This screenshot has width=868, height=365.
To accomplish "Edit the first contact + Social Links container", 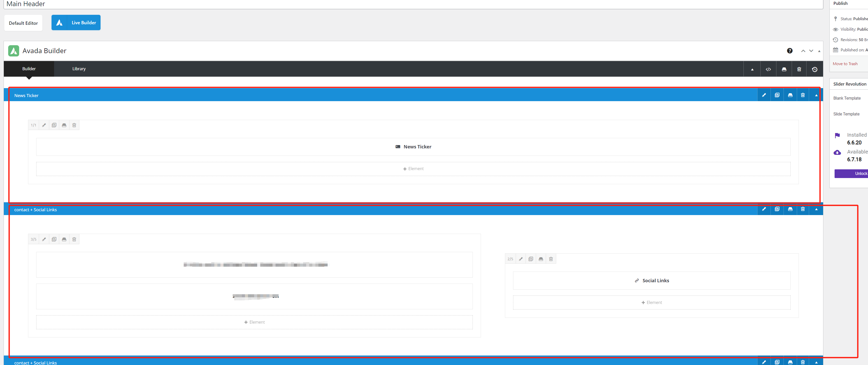I will point(764,209).
